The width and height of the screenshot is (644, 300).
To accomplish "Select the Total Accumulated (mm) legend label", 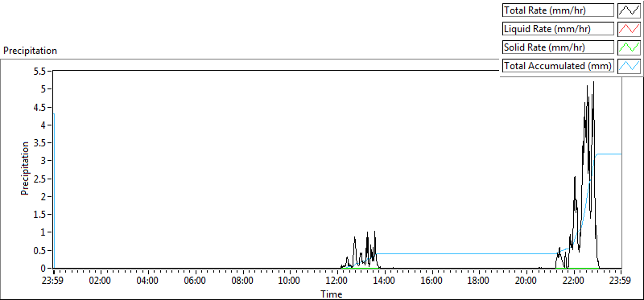I will (558, 66).
